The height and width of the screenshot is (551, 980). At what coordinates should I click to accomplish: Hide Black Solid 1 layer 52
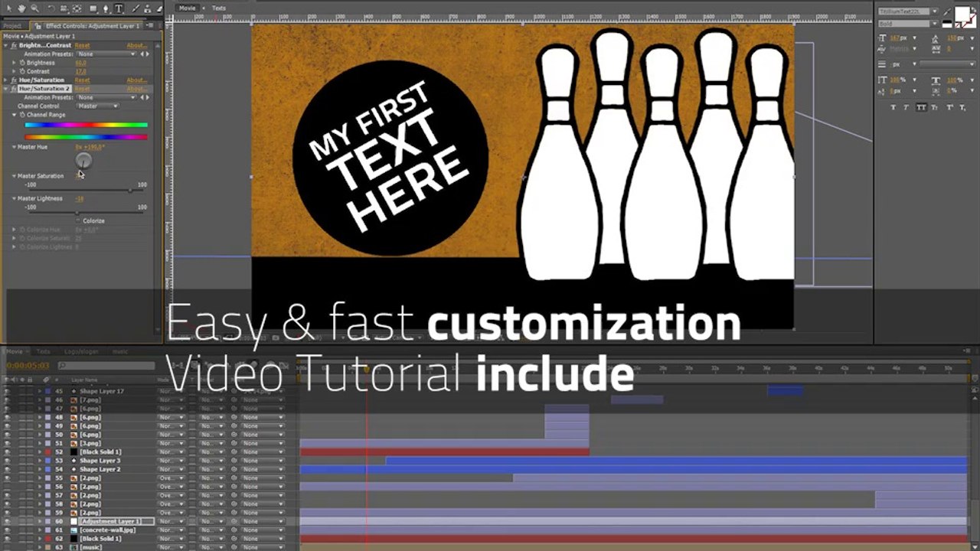(x=7, y=452)
